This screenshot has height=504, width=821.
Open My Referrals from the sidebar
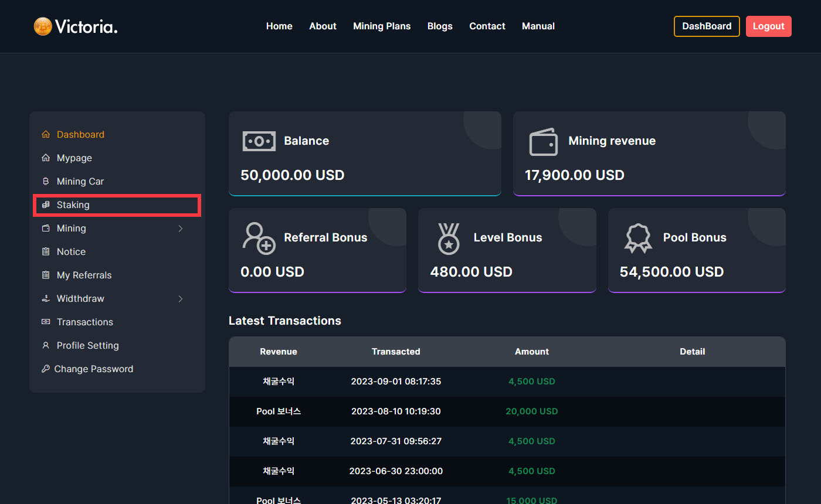pyautogui.click(x=84, y=275)
